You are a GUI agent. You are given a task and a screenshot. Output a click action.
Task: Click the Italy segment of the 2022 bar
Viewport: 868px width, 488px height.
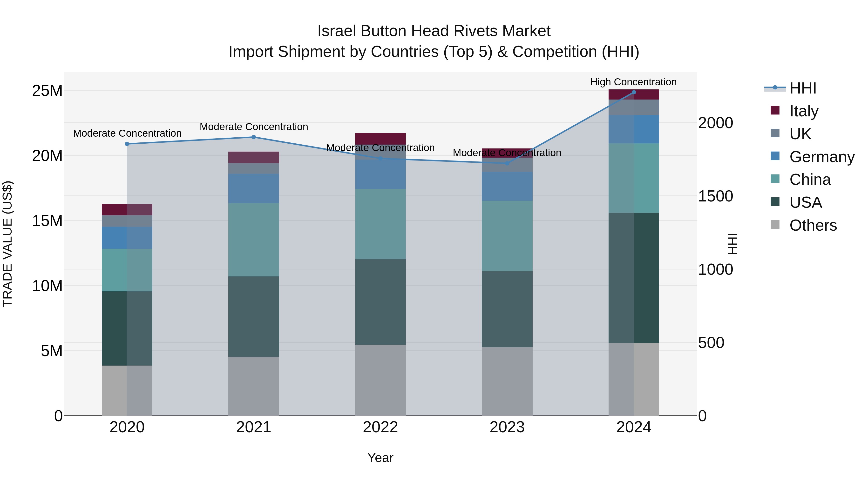tap(380, 139)
